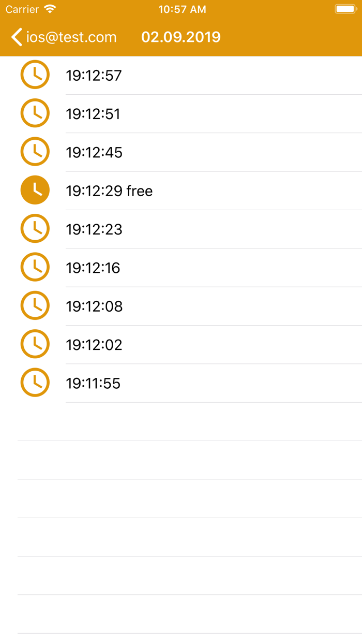The image size is (362, 644).
Task: Open the 19:12:08 entry
Action: coord(94,306)
